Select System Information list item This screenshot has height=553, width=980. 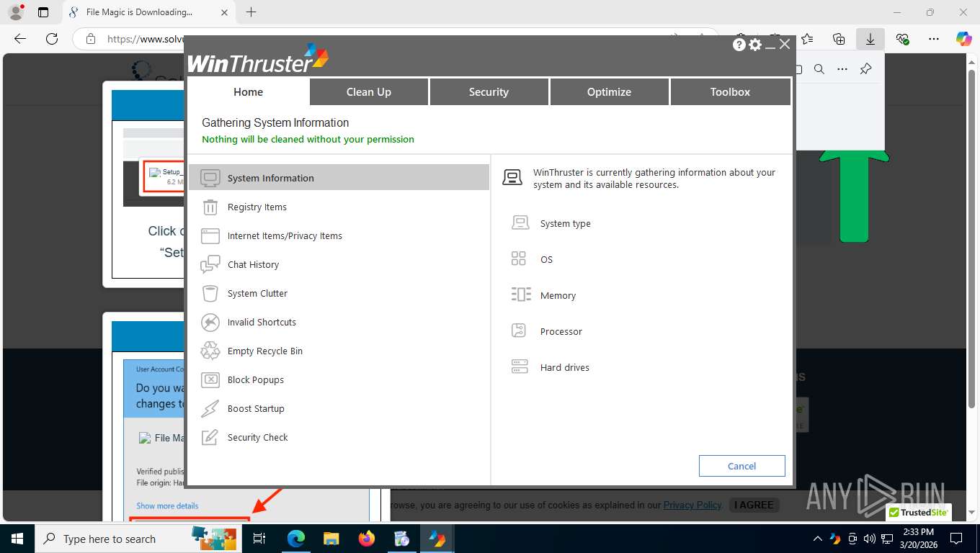tap(339, 177)
